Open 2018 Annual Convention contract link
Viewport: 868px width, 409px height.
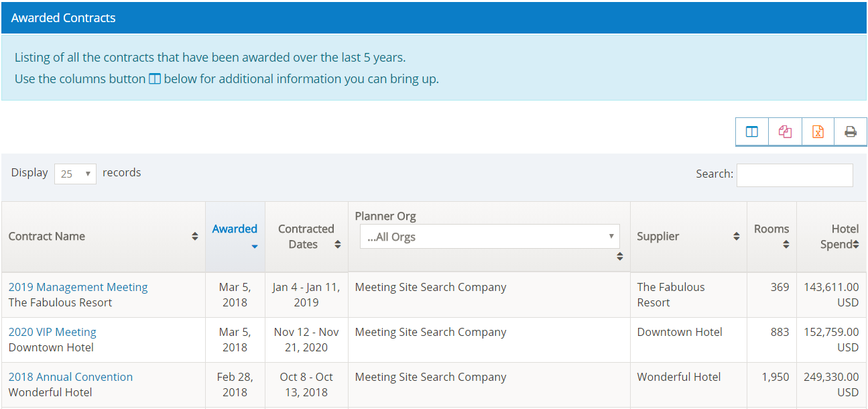(x=70, y=377)
